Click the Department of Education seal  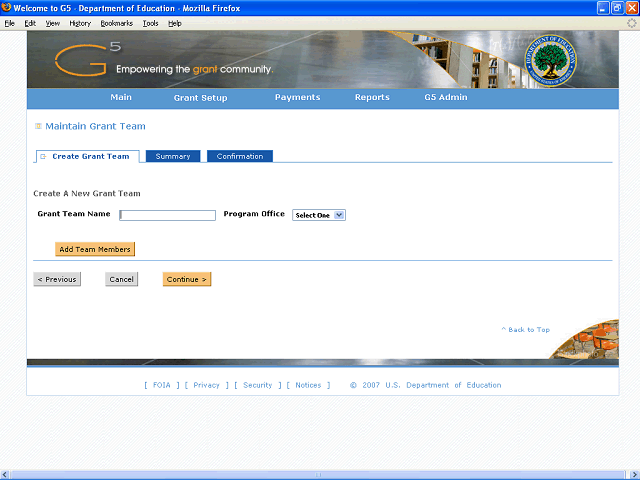(550, 60)
